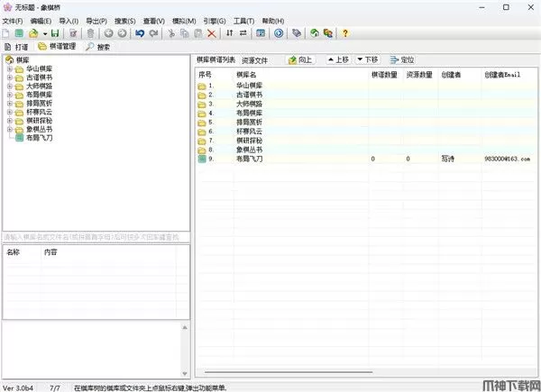Click the 上移 move up button
Viewport: 541px width, 392px height.
coord(338,59)
